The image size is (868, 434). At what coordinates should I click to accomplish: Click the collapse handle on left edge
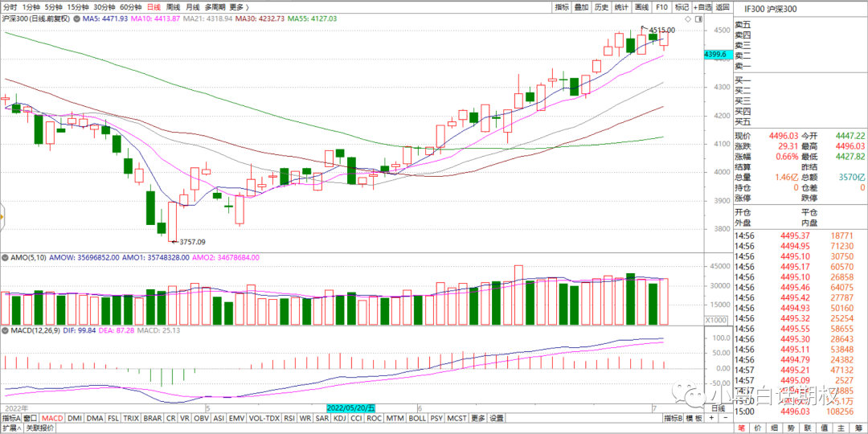pyautogui.click(x=2, y=217)
